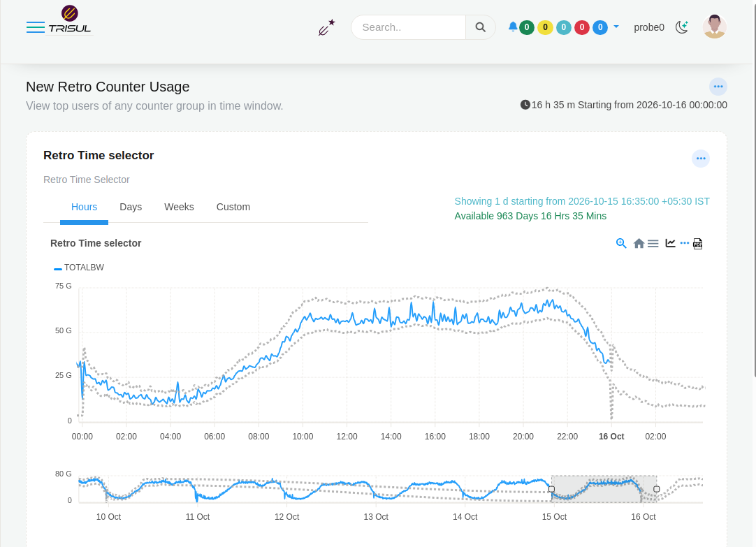The height and width of the screenshot is (547, 756).
Task: Open the red alert count badge
Action: tap(582, 27)
